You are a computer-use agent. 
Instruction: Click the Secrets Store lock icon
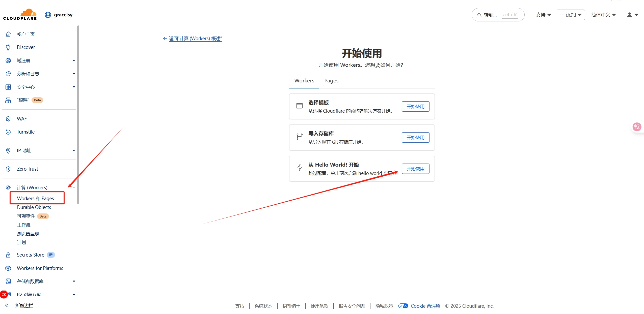pyautogui.click(x=8, y=255)
